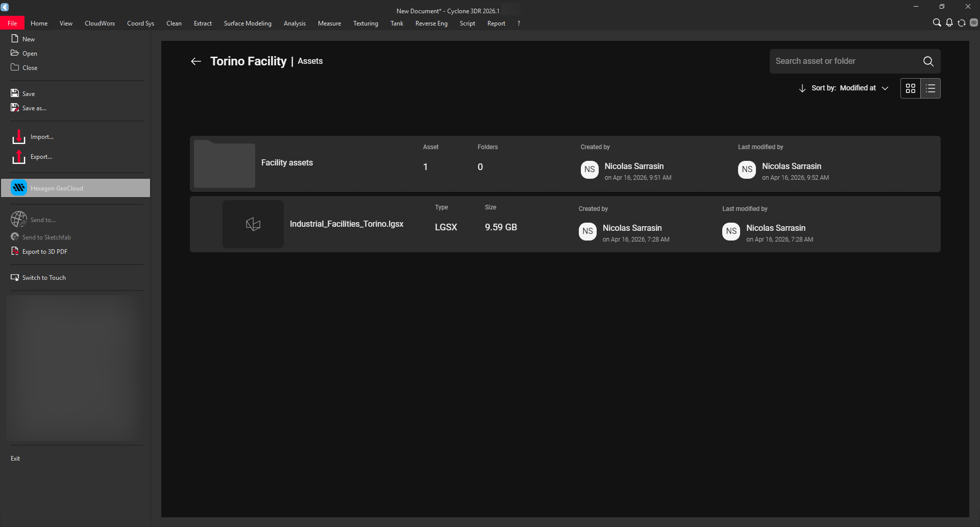Click the last-modified NS avatar for the LGSX file

[x=731, y=231]
